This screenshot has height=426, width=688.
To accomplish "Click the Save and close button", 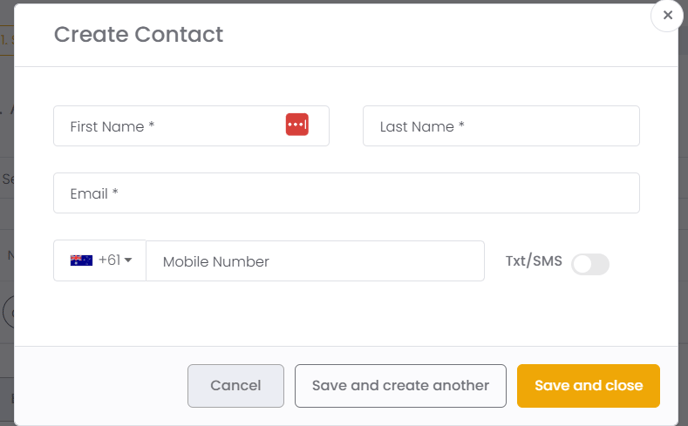I will [x=588, y=386].
